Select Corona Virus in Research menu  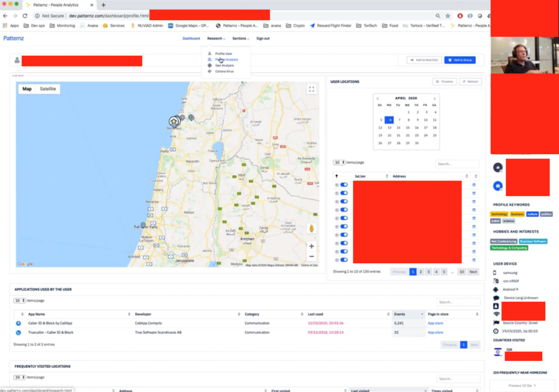224,71
